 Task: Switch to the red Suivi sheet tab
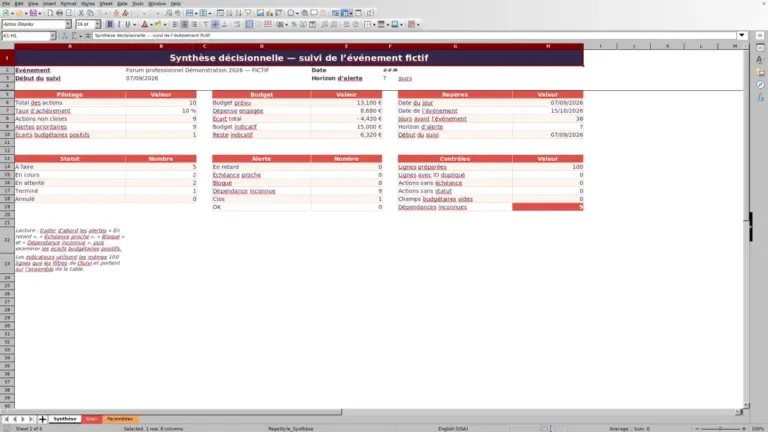click(x=91, y=419)
